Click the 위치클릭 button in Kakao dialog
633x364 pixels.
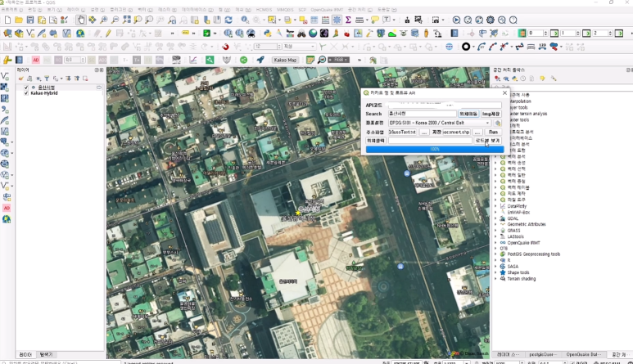[375, 140]
